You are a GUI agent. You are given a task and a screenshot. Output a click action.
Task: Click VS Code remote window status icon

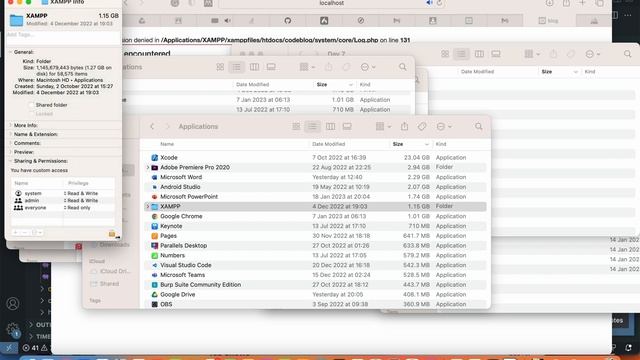click(9, 348)
